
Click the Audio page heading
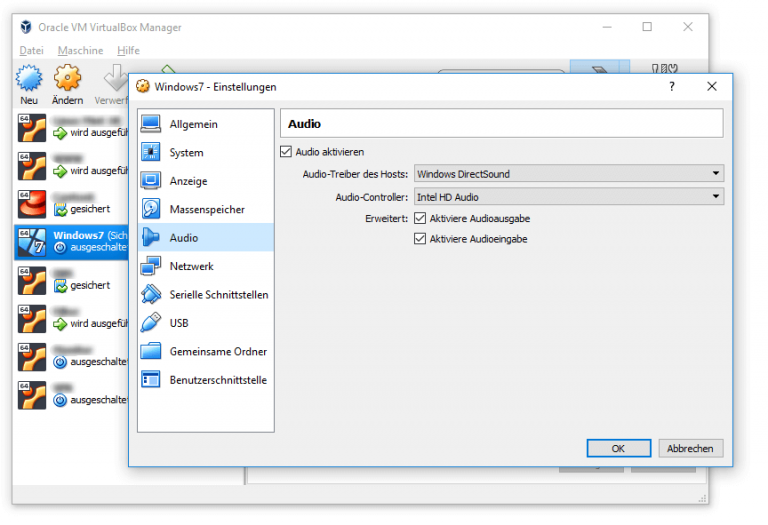tap(304, 124)
